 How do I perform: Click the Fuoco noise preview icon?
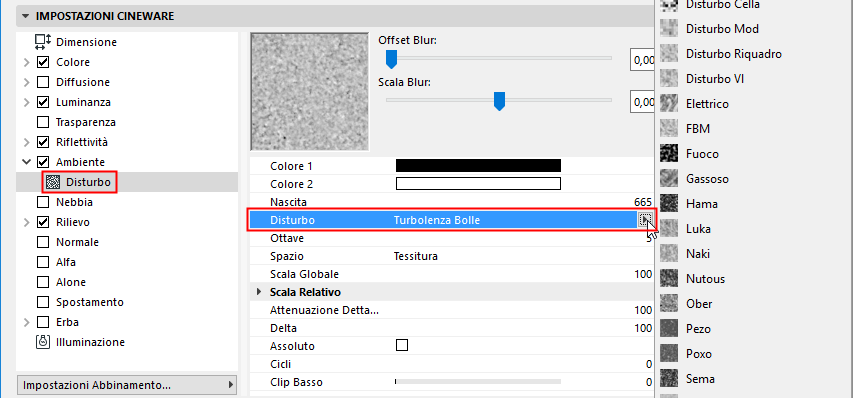click(669, 153)
